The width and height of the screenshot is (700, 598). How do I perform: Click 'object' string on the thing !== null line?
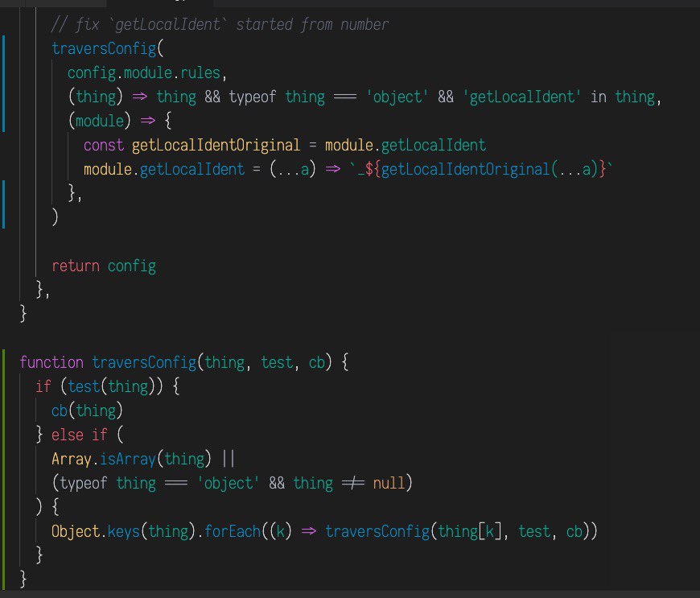229,483
